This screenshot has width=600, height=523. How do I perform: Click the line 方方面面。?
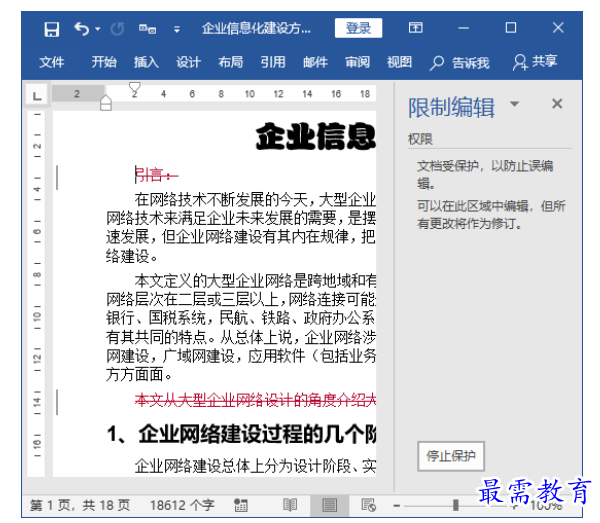139,374
